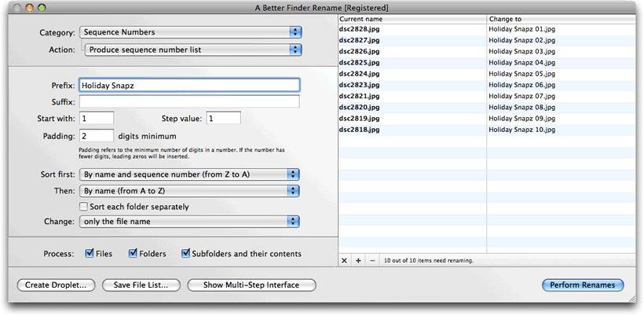Click the Holiday Snapz 01.jpg cell
644x316 pixels.
[x=561, y=29]
